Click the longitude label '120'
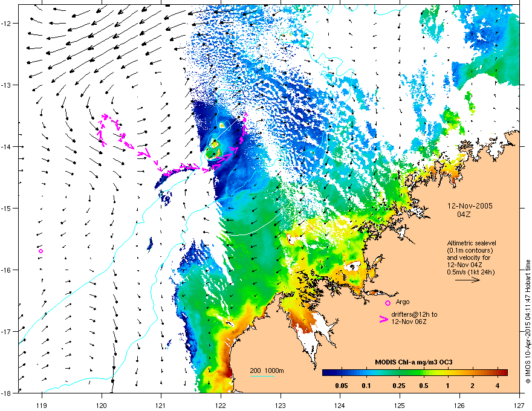This screenshot has height=411, width=532. coord(102,405)
